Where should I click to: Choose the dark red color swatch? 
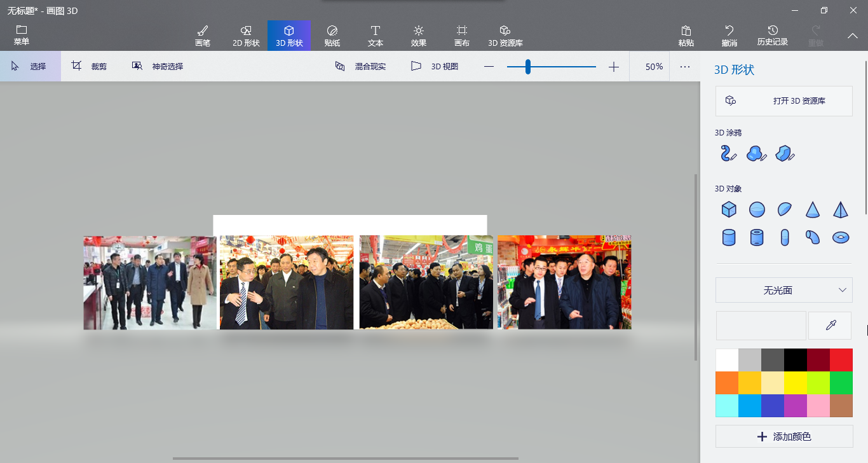point(818,360)
